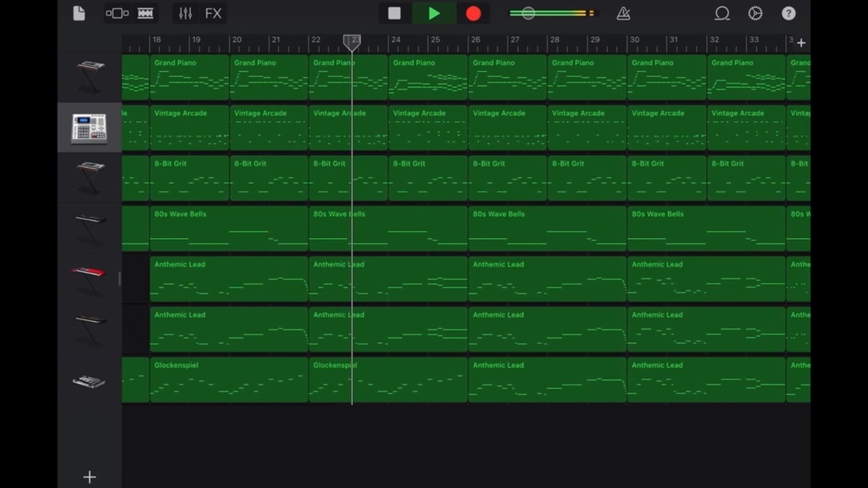Toggle playback with the Play button
The height and width of the screenshot is (488, 868).
click(x=434, y=13)
